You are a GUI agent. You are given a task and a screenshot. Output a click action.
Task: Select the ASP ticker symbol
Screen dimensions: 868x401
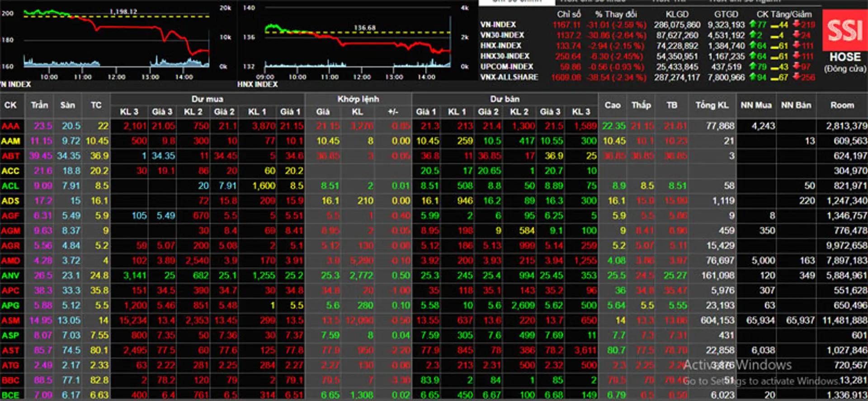(x=10, y=335)
